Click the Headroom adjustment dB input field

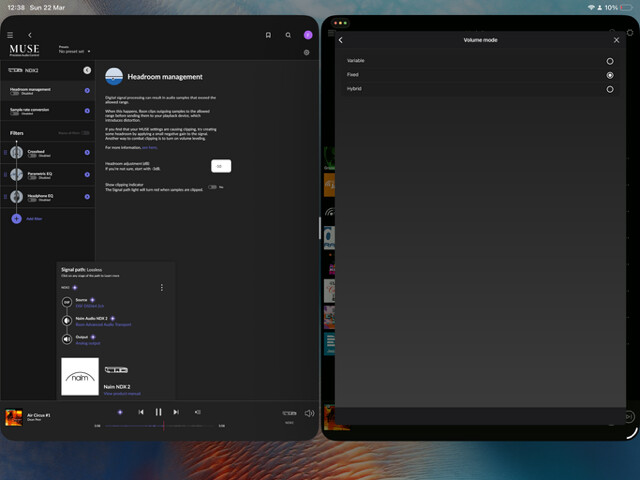click(221, 166)
